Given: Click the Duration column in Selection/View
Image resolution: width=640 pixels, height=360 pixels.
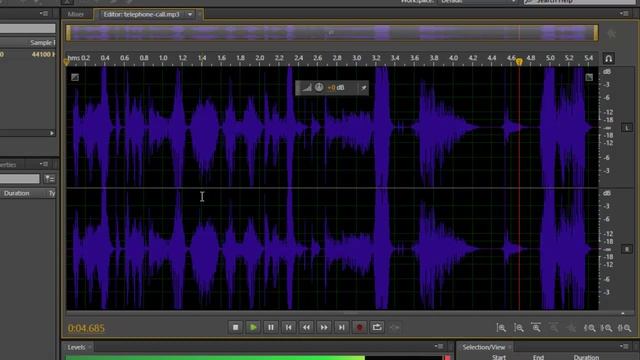Looking at the screenshot, I should click(x=587, y=358).
